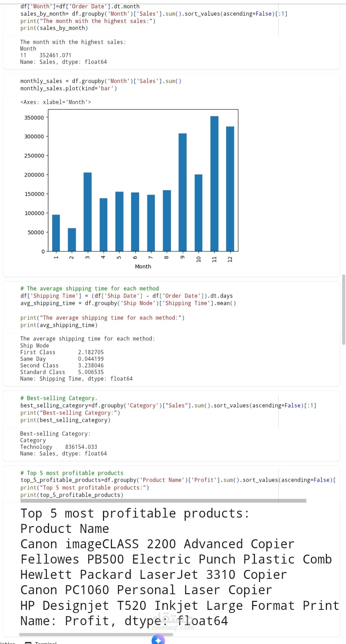Click 'Canon PC1060 Personal Laser Copier' output row
This screenshot has height=644, width=346.
146,590
